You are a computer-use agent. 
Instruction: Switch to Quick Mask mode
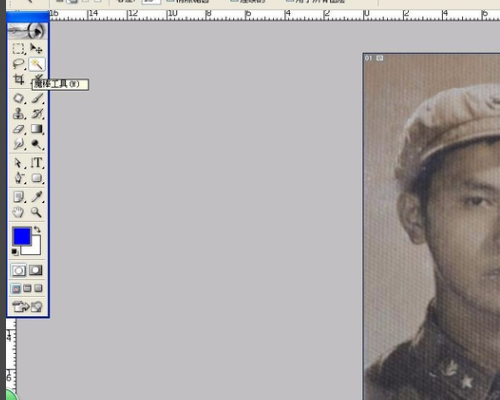[36, 270]
